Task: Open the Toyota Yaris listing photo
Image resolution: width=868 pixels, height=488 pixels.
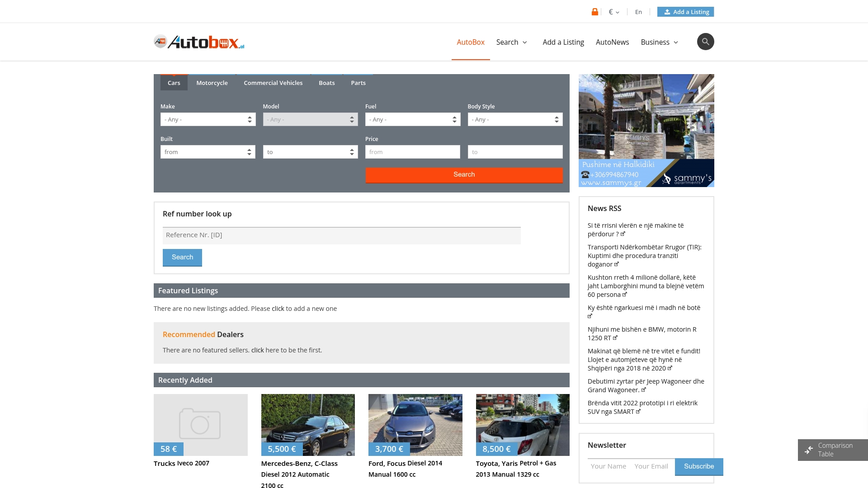Action: [523, 425]
